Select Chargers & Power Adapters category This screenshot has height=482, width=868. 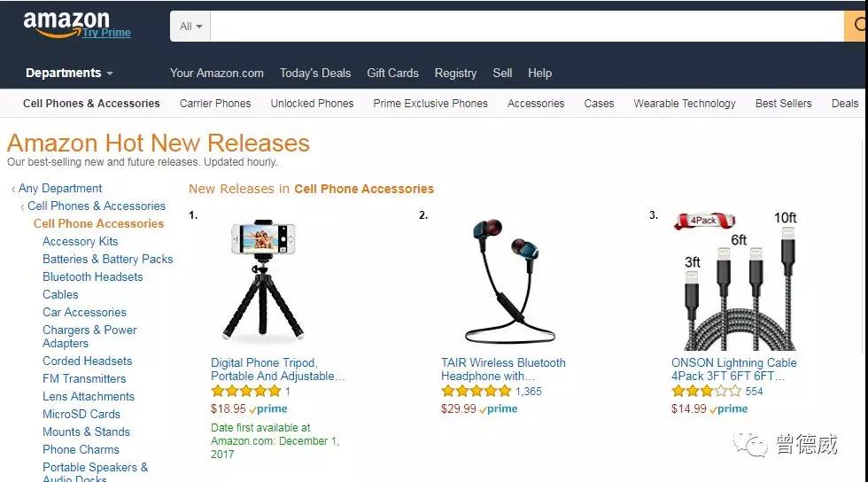coord(89,337)
